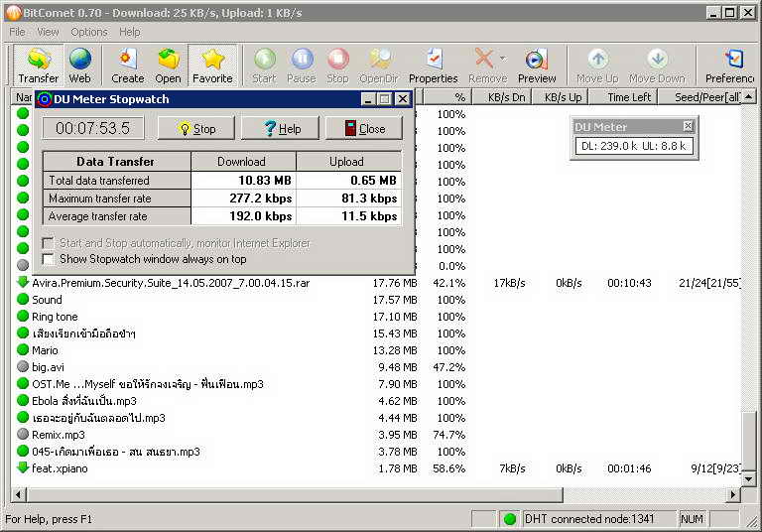The width and height of the screenshot is (762, 532).
Task: Click the Pause toolbar icon
Action: click(x=302, y=66)
